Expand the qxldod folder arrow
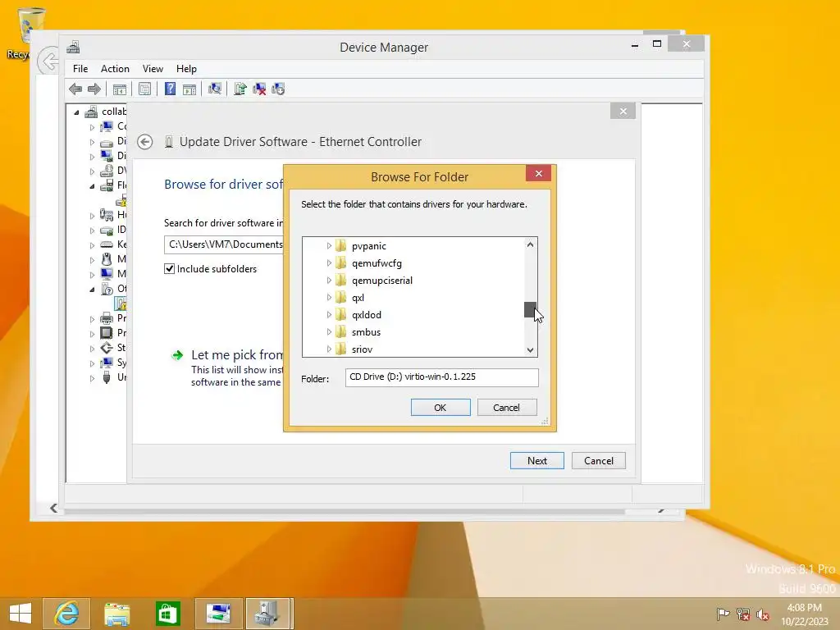This screenshot has width=840, height=630. pos(329,314)
